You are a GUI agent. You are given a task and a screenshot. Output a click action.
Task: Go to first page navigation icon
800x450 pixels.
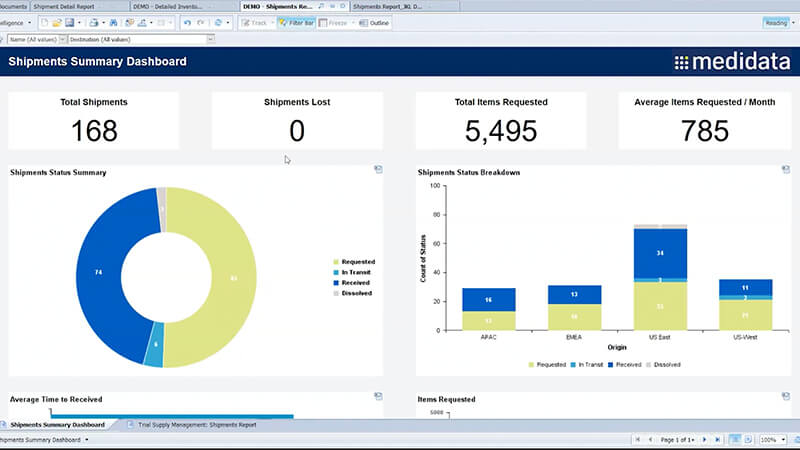tap(638, 439)
